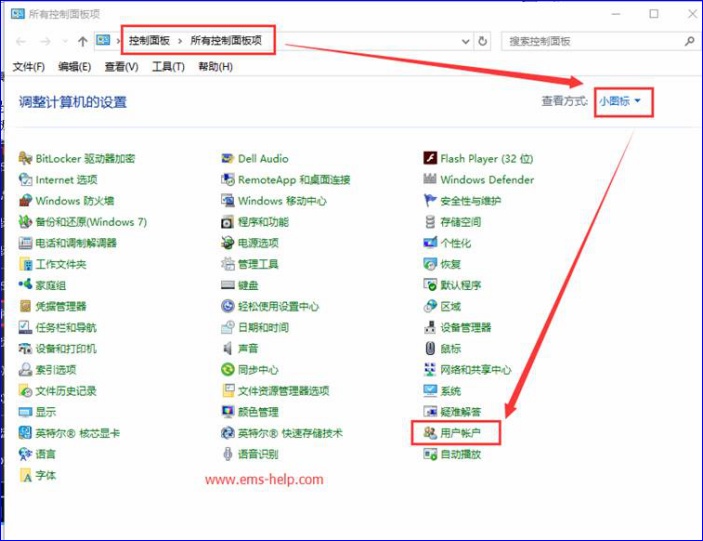The image size is (703, 541).
Task: Open the 电话和调制解调器 icon
Action: point(25,243)
